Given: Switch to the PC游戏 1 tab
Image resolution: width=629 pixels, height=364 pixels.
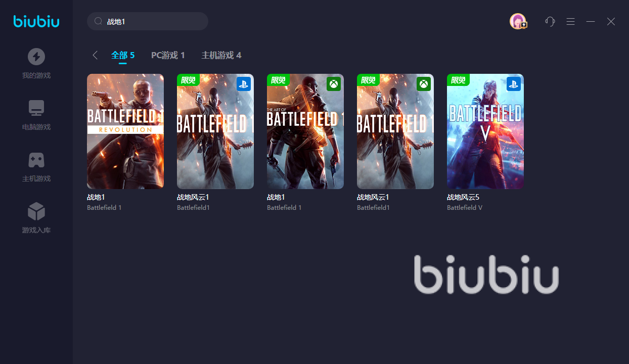Looking at the screenshot, I should pos(168,55).
